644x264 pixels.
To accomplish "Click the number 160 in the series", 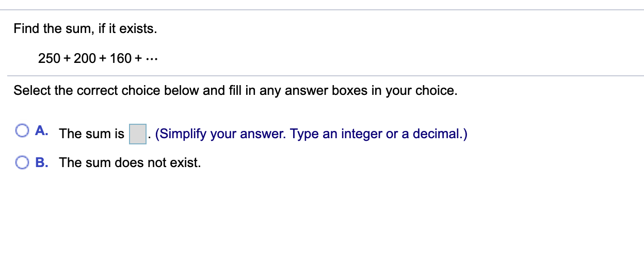I will (120, 58).
